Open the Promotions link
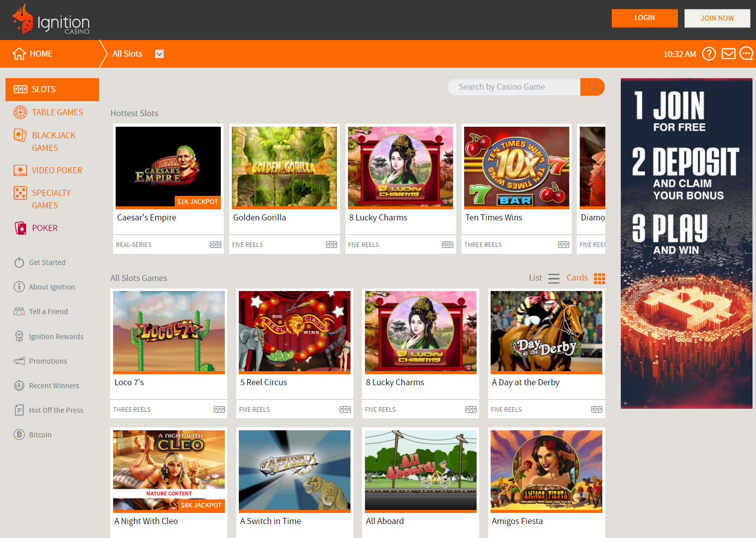This screenshot has width=756, height=538. pyautogui.click(x=48, y=361)
